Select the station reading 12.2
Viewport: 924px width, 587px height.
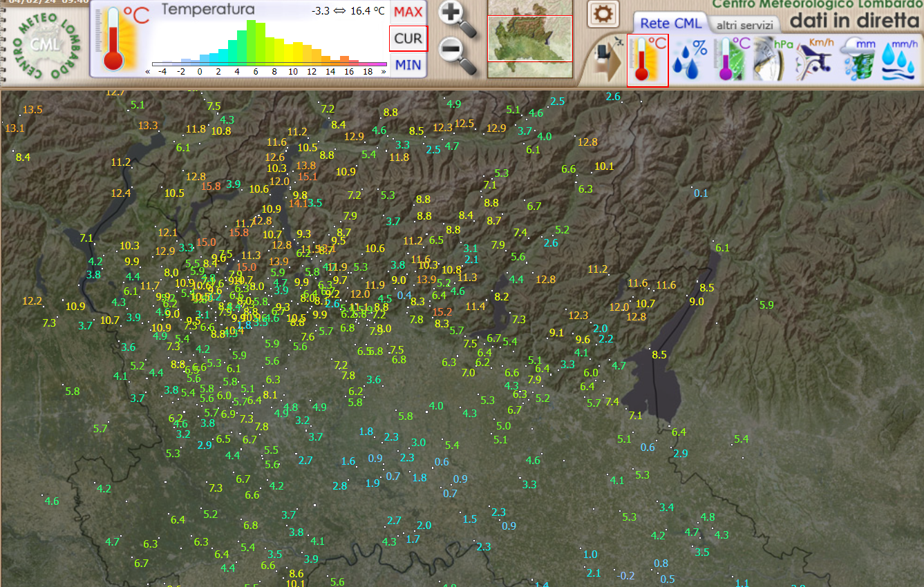point(32,300)
